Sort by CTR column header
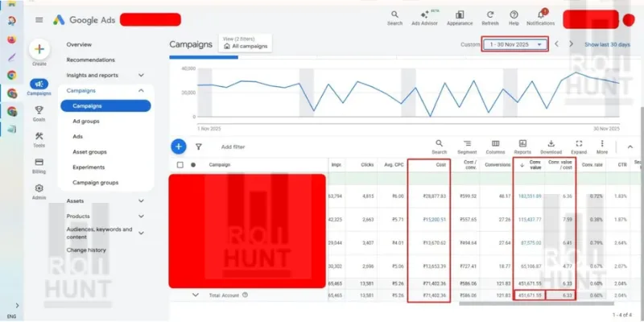This screenshot has height=322, width=644. (x=622, y=165)
